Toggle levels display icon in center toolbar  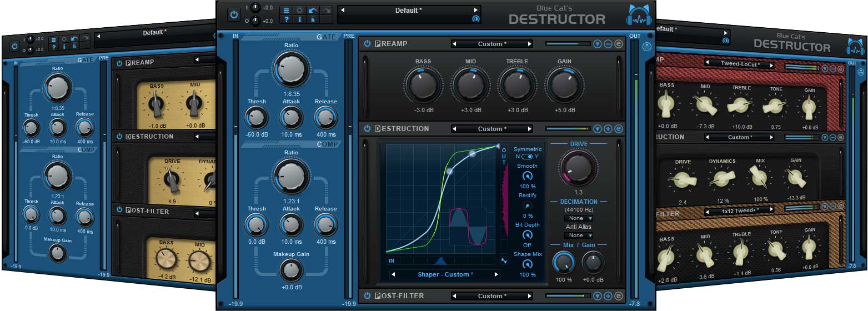coord(313,20)
